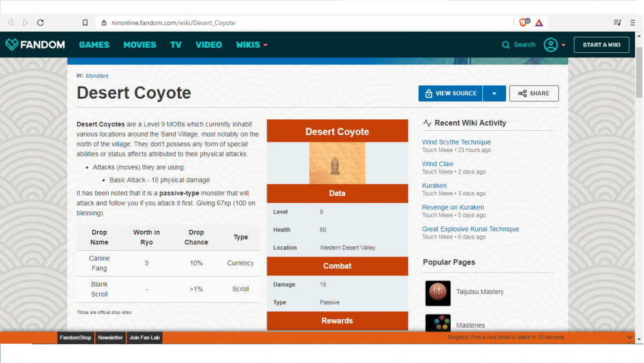Follow the Monsters category link
This screenshot has height=363, width=644.
point(97,76)
